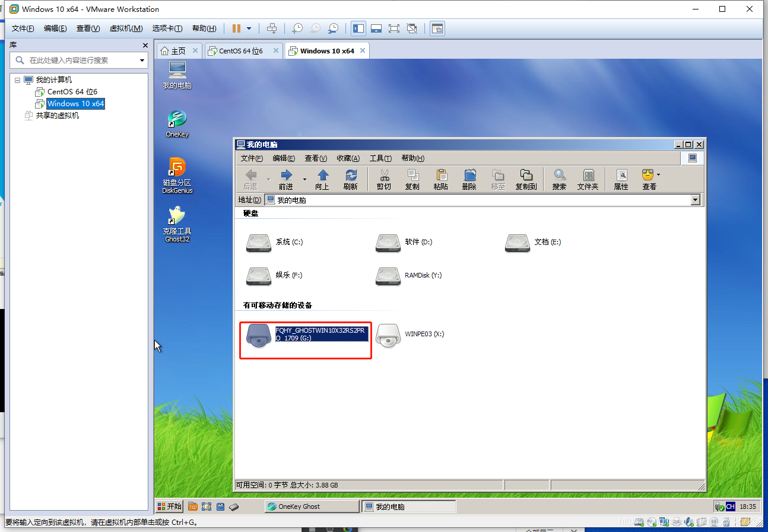The image size is (768, 532).
Task: Click the VMware pause/suspend button
Action: coord(236,28)
